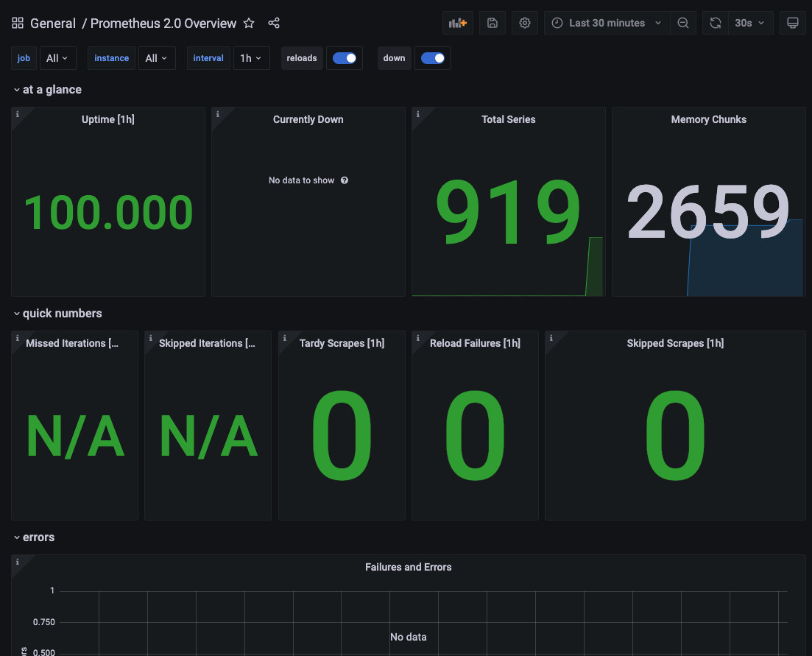Collapse the errors row

34,537
